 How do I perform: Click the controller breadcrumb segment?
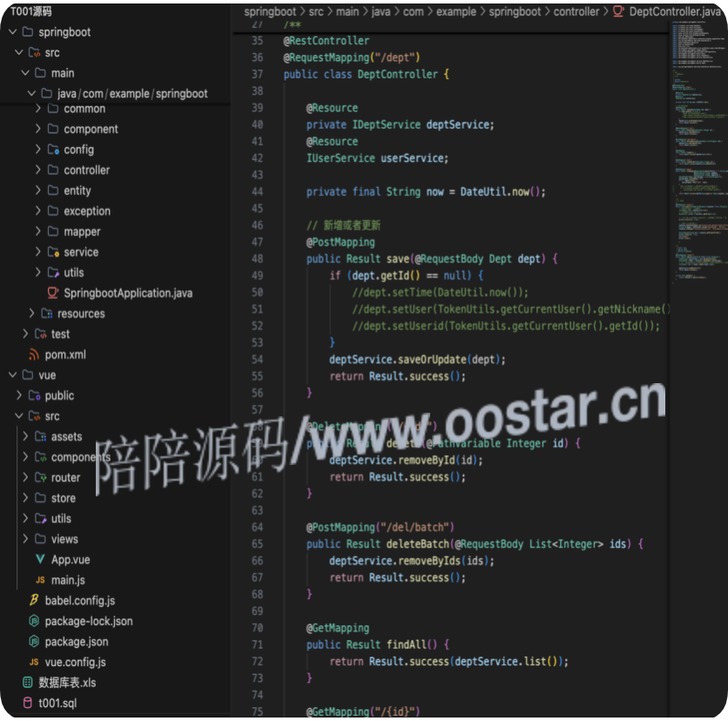coord(576,12)
